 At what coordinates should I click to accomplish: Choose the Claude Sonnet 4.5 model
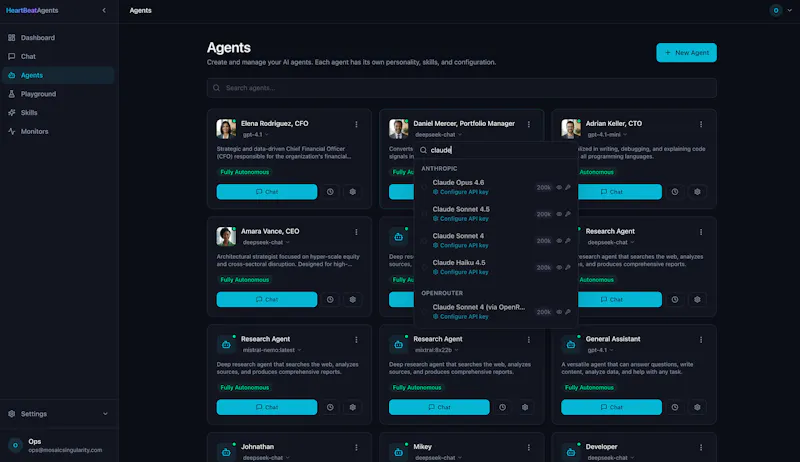pos(495,214)
